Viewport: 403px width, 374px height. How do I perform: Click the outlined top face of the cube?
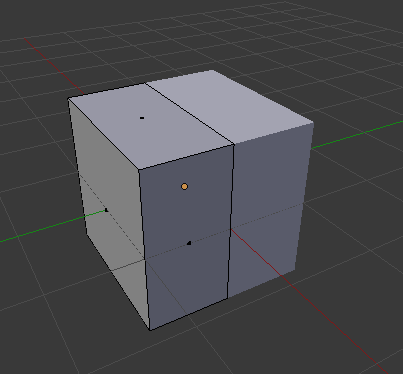coord(150,127)
